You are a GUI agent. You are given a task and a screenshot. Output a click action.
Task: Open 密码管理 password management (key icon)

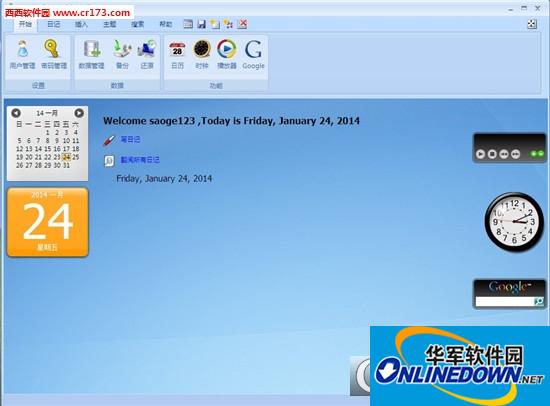tap(54, 54)
